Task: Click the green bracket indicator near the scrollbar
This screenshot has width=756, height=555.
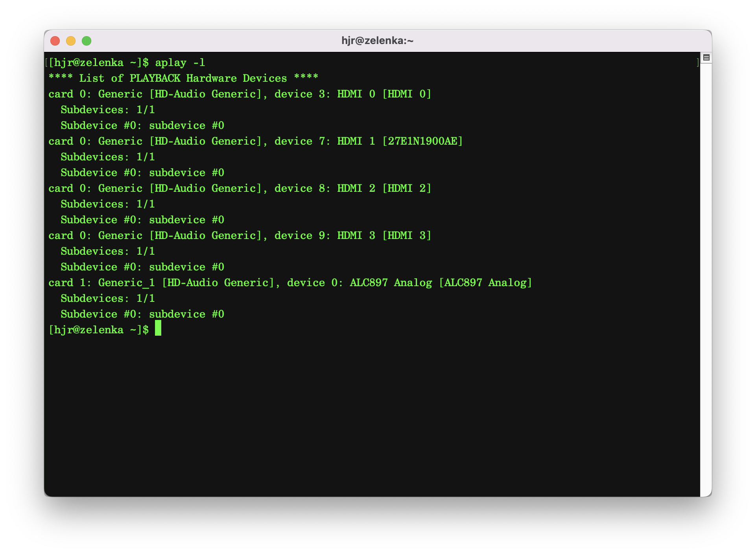Action: click(697, 62)
